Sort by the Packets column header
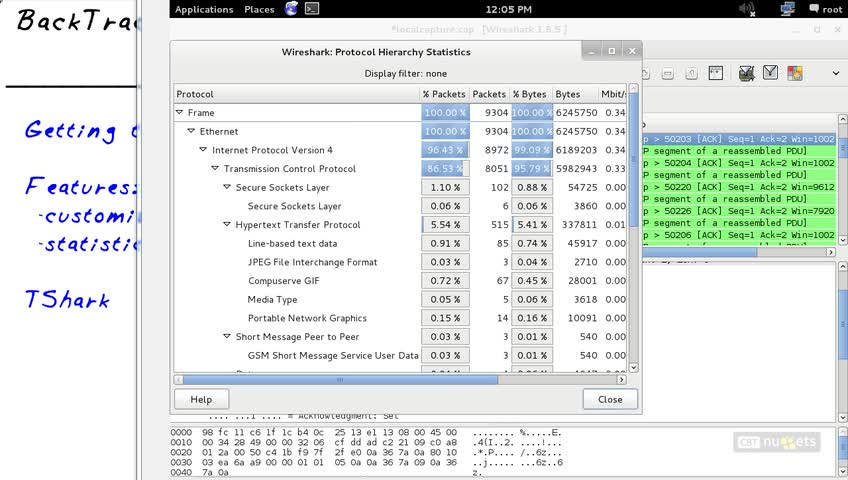 point(489,94)
